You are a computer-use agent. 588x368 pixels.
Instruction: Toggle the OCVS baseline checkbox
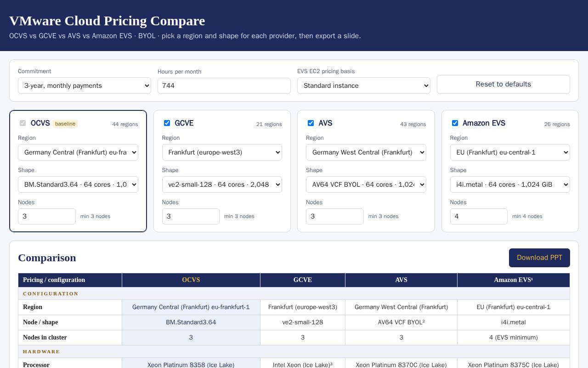coord(23,123)
